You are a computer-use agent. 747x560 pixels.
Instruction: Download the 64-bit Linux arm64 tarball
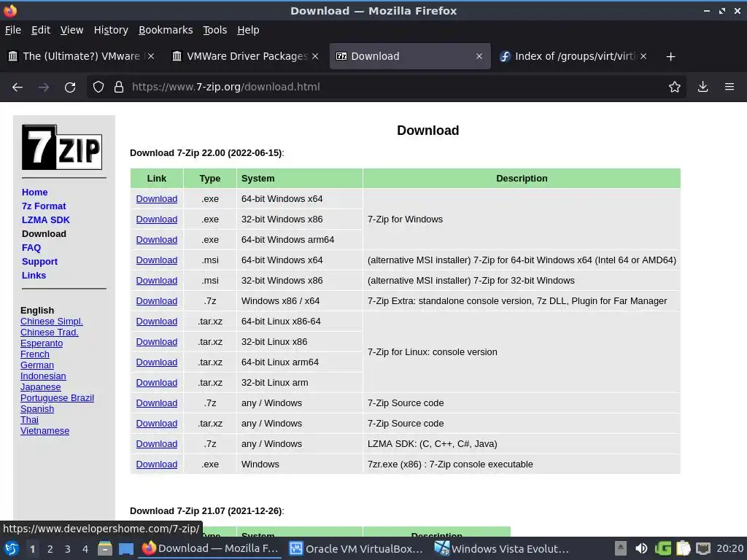(x=157, y=363)
